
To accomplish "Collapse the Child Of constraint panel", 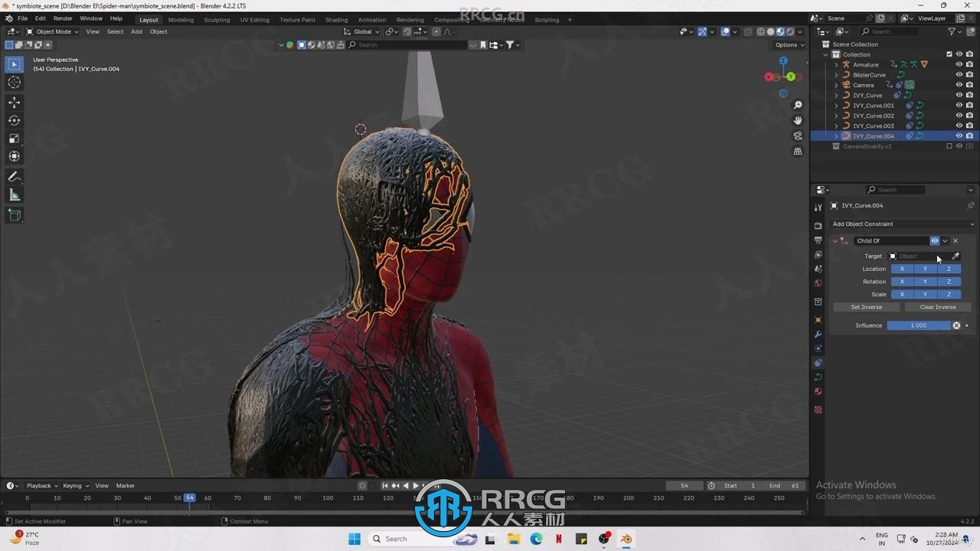I will coord(835,241).
